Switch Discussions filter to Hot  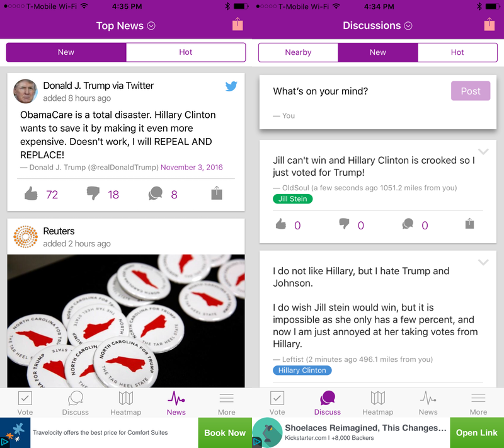click(x=457, y=52)
